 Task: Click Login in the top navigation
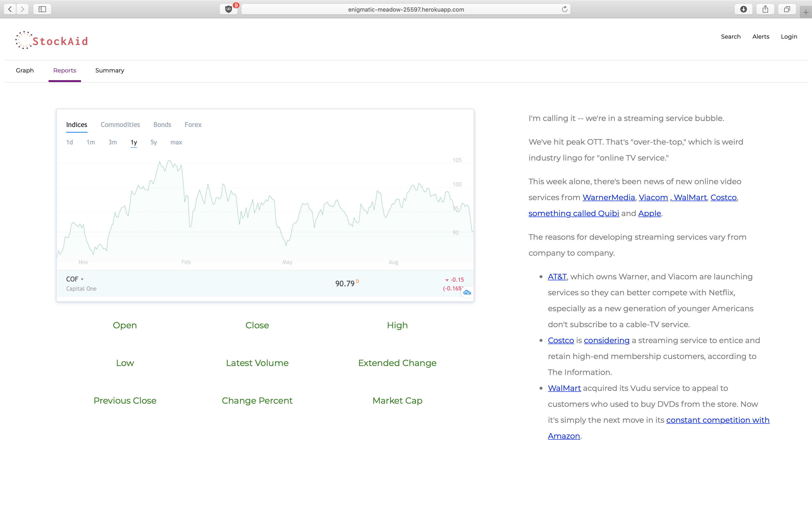789,36
